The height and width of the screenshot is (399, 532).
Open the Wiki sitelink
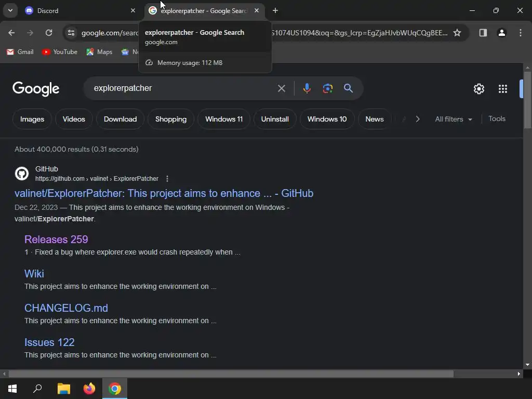[x=34, y=274]
